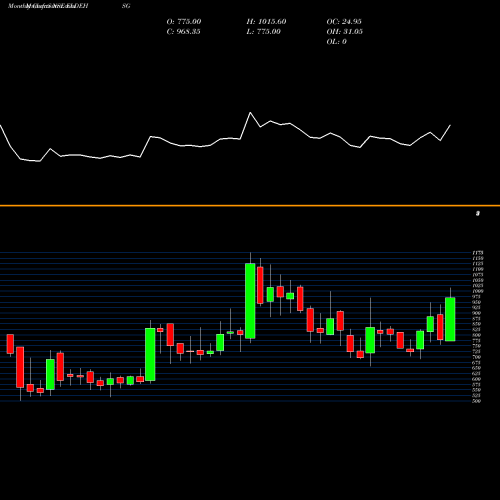Click the peak point of the white line chart
The width and height of the screenshot is (500, 500).
point(250,113)
